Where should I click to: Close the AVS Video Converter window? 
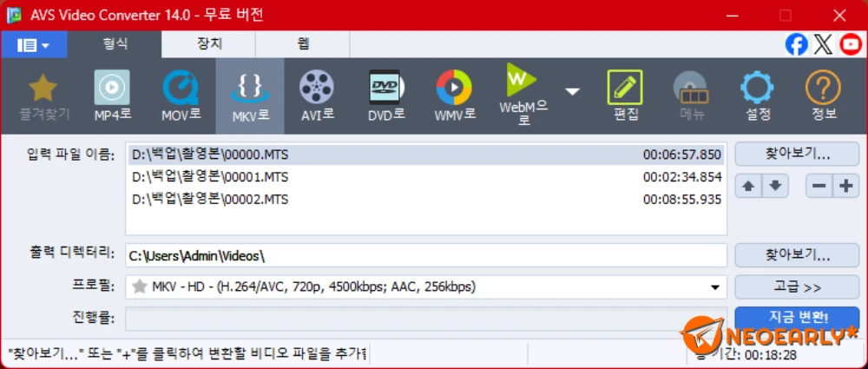point(839,16)
